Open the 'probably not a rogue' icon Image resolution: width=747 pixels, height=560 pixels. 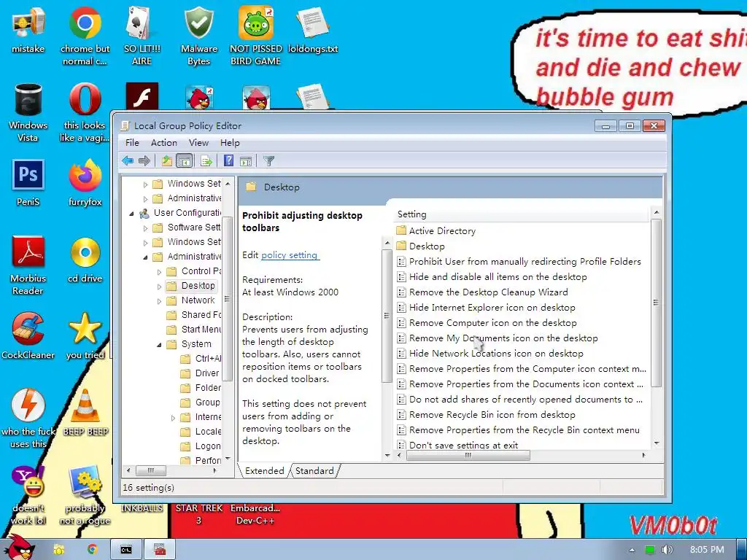85,495
